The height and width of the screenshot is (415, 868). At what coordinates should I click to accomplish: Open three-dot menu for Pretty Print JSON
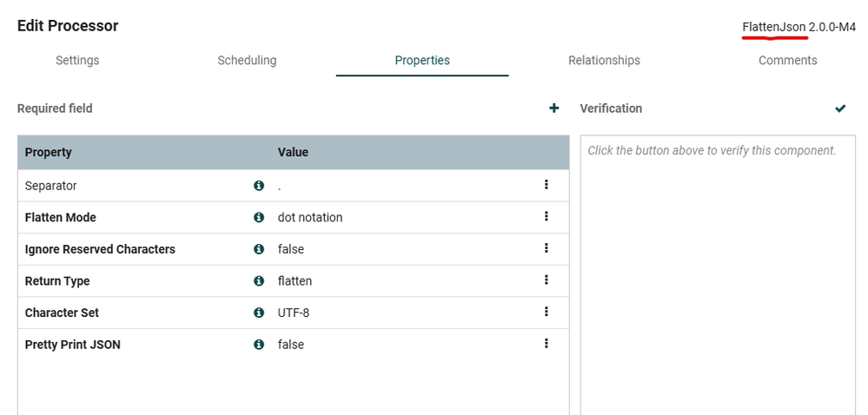(x=547, y=344)
